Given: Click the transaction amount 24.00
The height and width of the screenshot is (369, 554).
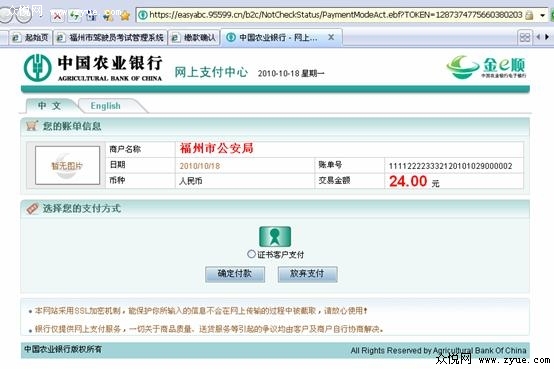Looking at the screenshot, I should (408, 181).
